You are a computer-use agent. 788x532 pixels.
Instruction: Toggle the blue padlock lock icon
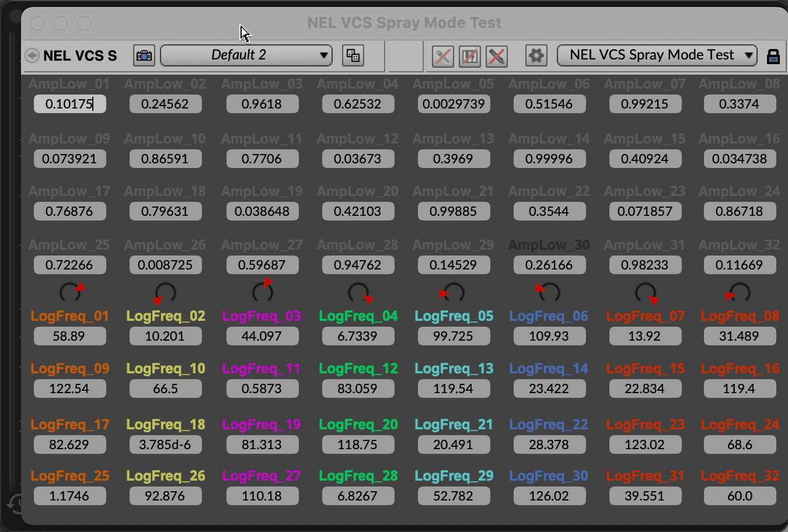[x=773, y=56]
